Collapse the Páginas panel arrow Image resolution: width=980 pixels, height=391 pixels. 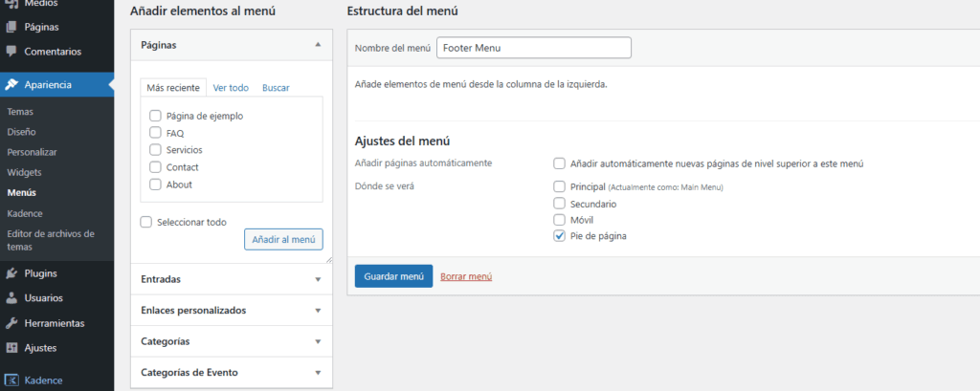tap(317, 45)
